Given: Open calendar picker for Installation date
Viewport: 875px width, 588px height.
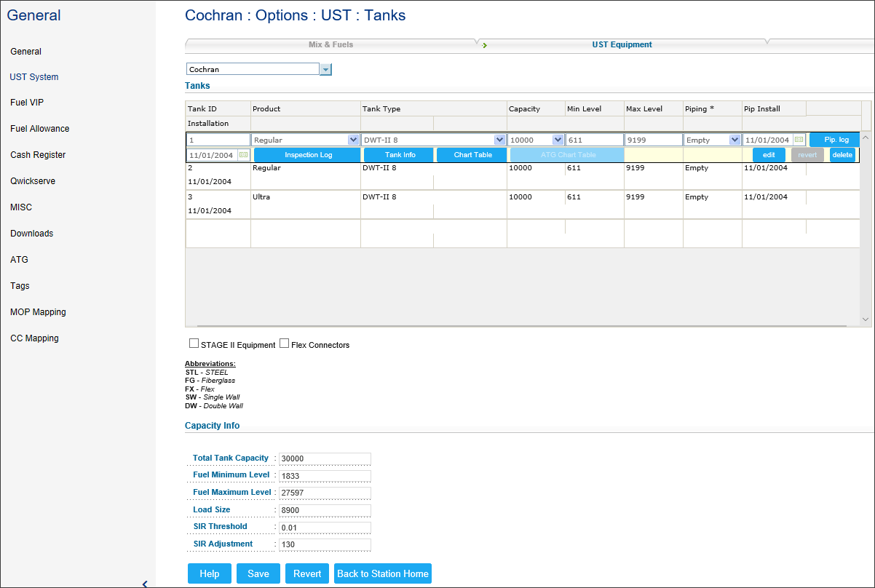Looking at the screenshot, I should pos(243,155).
